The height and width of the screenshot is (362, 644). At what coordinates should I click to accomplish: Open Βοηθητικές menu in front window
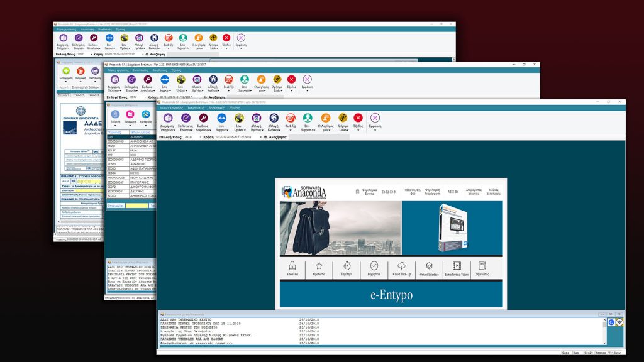click(216, 108)
